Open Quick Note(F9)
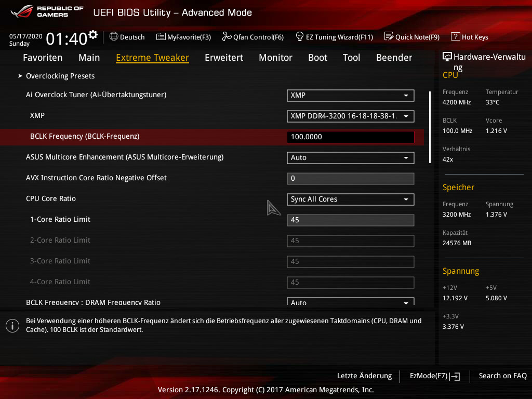 [x=411, y=37]
